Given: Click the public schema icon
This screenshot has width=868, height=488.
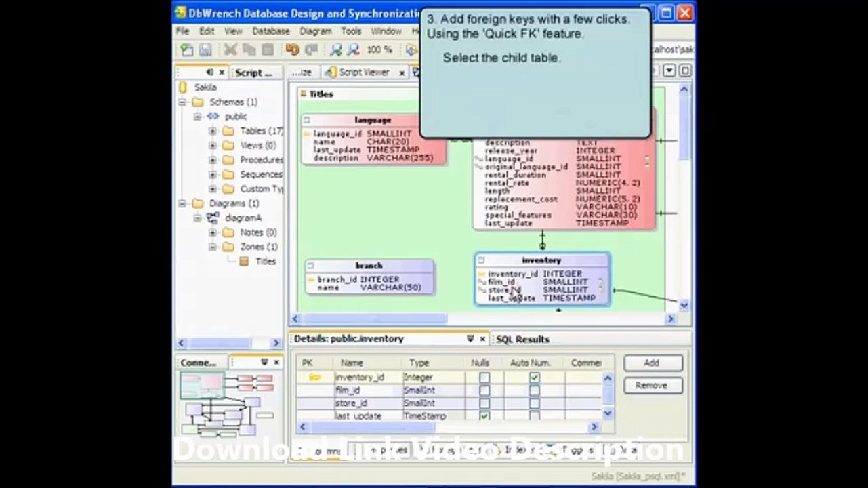Looking at the screenshot, I should click(213, 117).
